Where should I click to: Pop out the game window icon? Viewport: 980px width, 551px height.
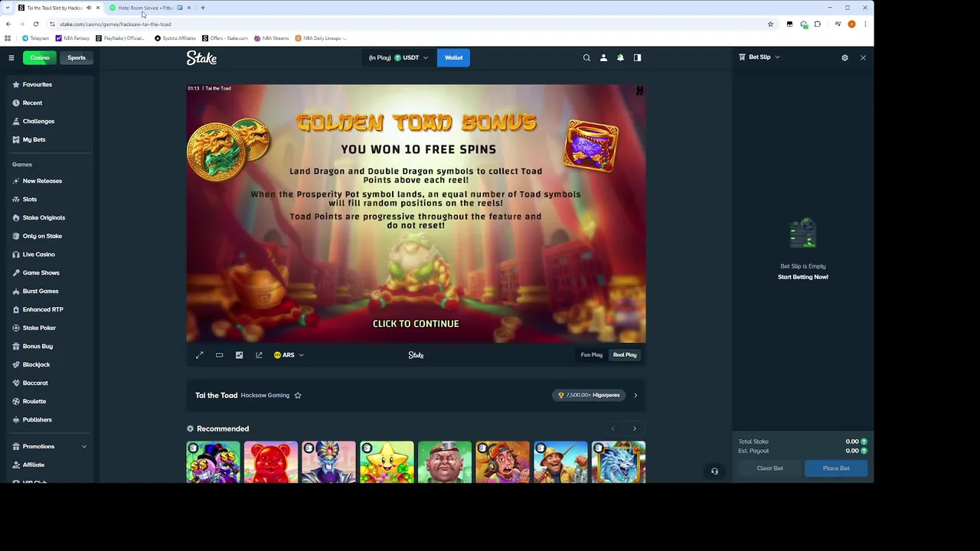coord(259,355)
